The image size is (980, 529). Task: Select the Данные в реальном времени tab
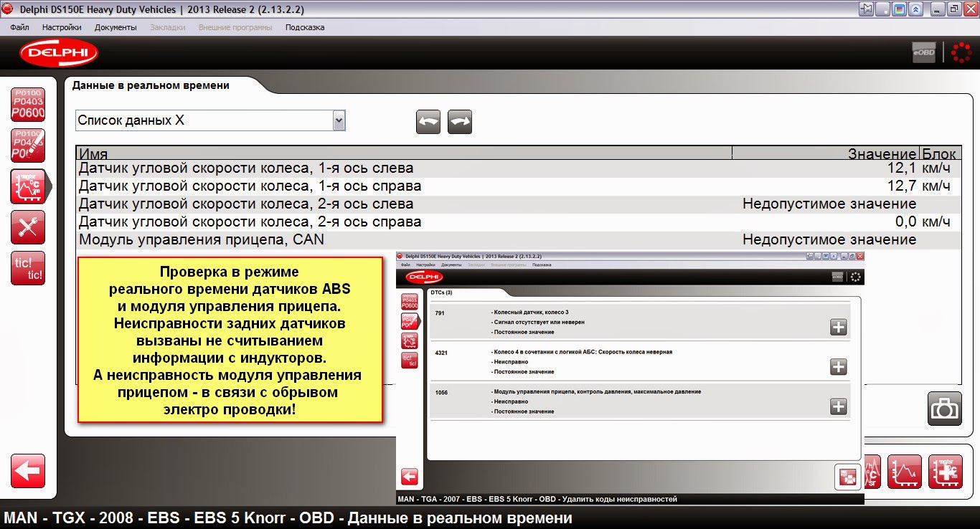click(x=151, y=85)
